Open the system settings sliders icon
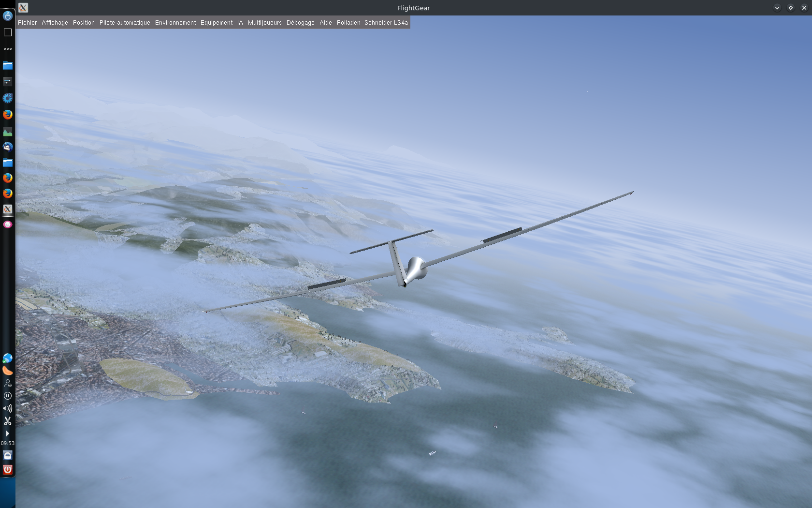Viewport: 812px width, 508px height. pos(8,82)
